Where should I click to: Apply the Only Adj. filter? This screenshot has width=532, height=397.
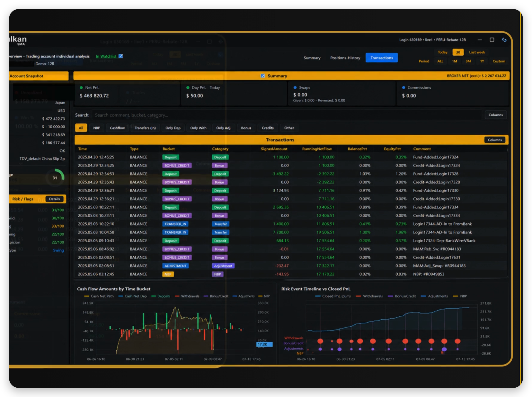[x=224, y=128]
